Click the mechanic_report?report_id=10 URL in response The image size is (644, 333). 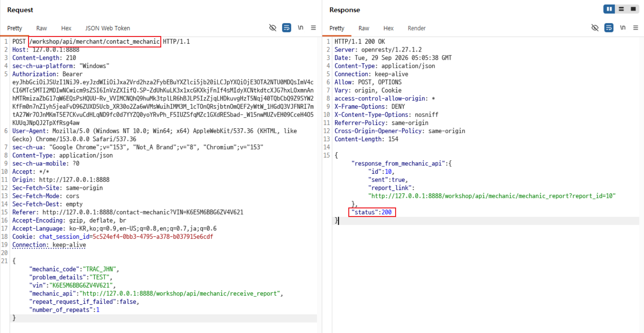click(492, 196)
